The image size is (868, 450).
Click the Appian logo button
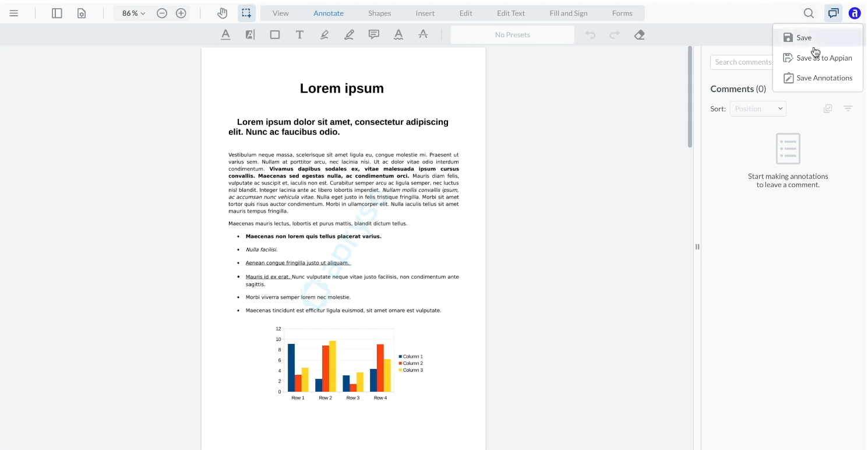click(x=855, y=13)
